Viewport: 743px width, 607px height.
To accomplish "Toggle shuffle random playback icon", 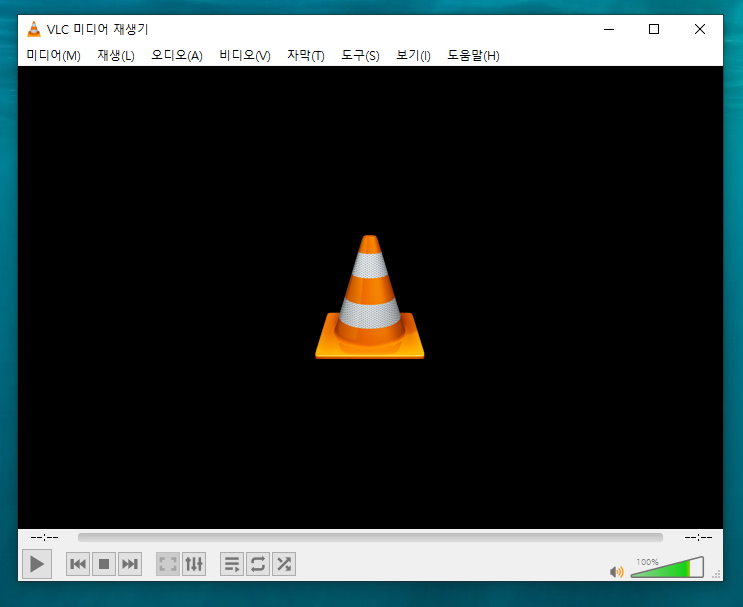I will point(284,564).
